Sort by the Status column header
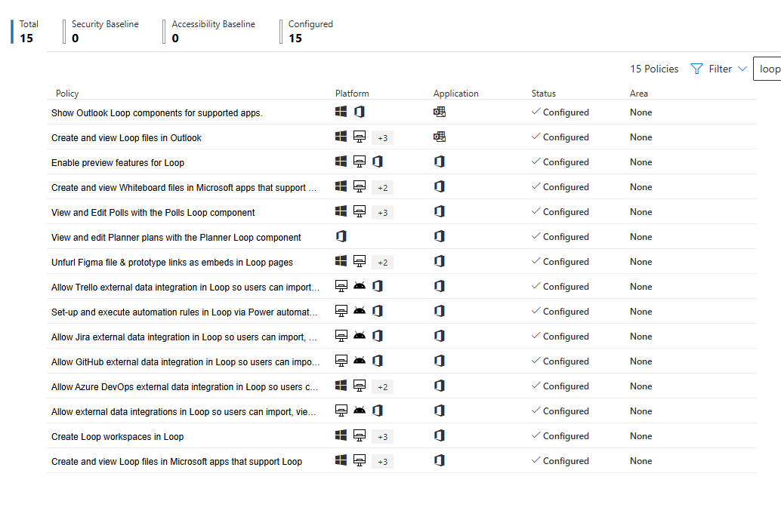Image resolution: width=781 pixels, height=532 pixels. [543, 93]
